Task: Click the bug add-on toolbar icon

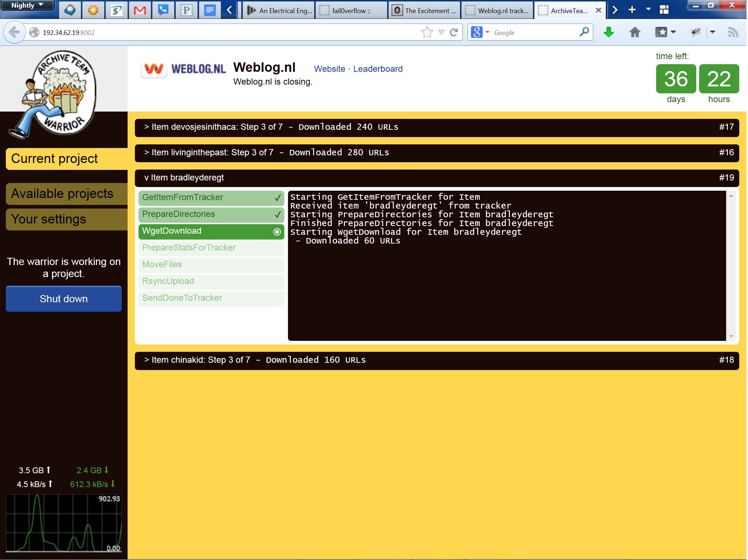Action: pos(696,32)
